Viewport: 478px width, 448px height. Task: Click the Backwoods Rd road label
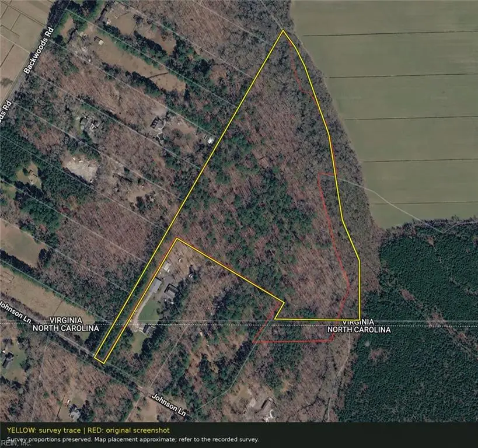point(39,50)
